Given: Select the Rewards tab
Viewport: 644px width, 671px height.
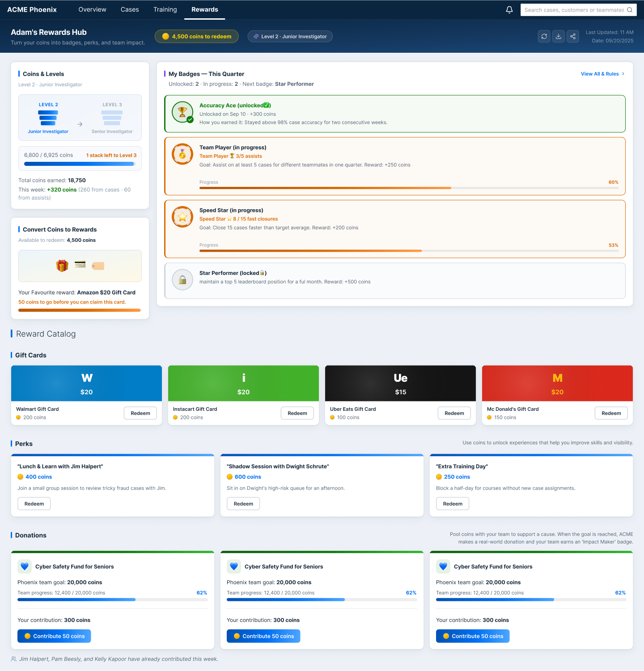Looking at the screenshot, I should [205, 9].
